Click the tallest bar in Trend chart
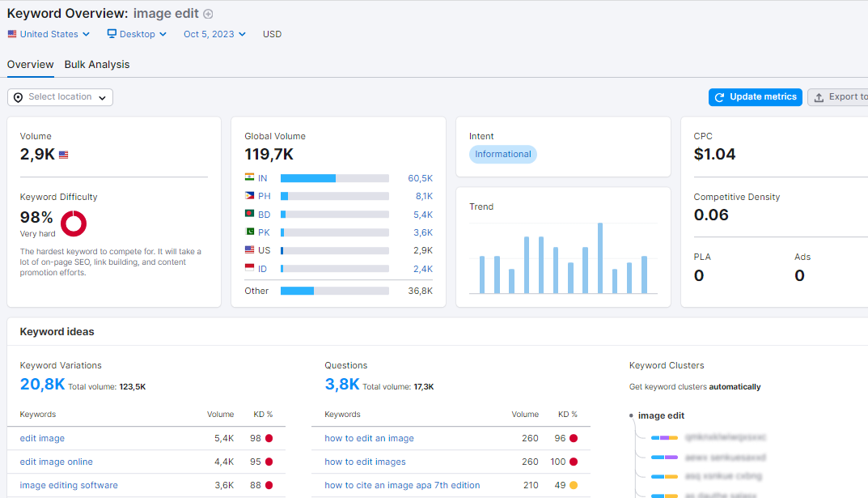868x498 pixels. (600, 258)
